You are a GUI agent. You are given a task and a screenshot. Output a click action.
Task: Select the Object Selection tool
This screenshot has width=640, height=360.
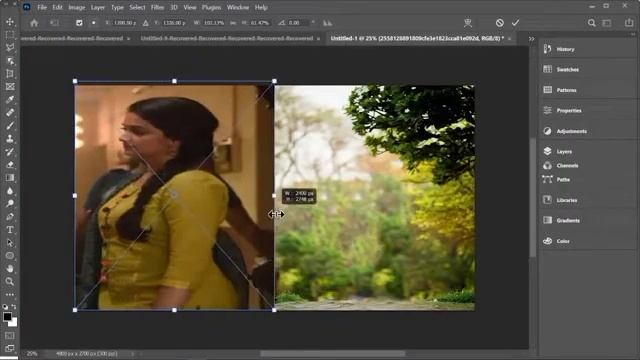point(10,61)
